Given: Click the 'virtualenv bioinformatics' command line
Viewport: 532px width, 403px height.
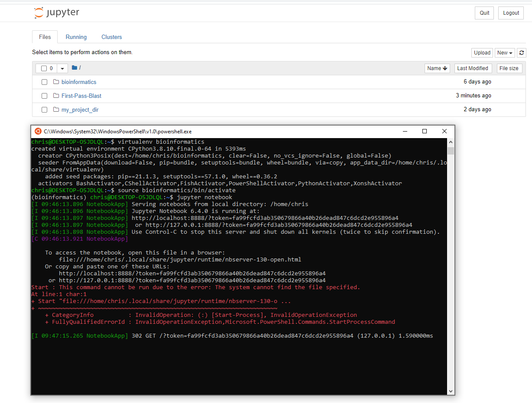Looking at the screenshot, I should coord(118,142).
